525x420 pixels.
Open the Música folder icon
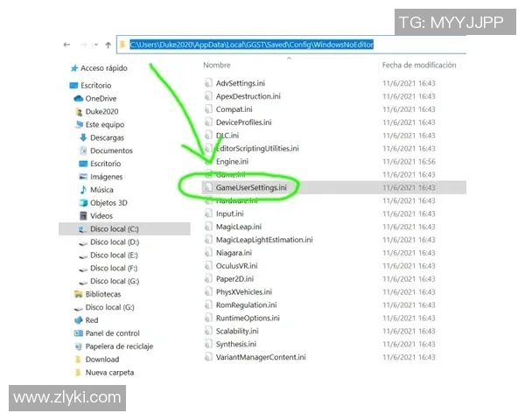pos(83,190)
